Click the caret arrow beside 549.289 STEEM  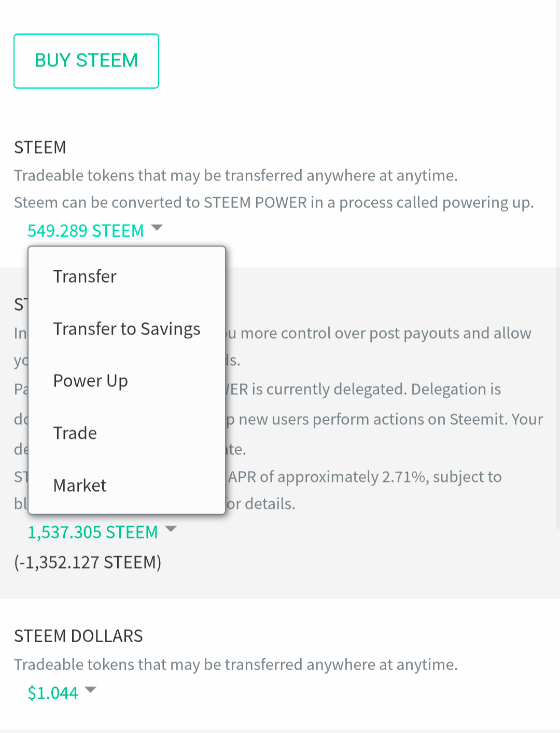(x=157, y=228)
